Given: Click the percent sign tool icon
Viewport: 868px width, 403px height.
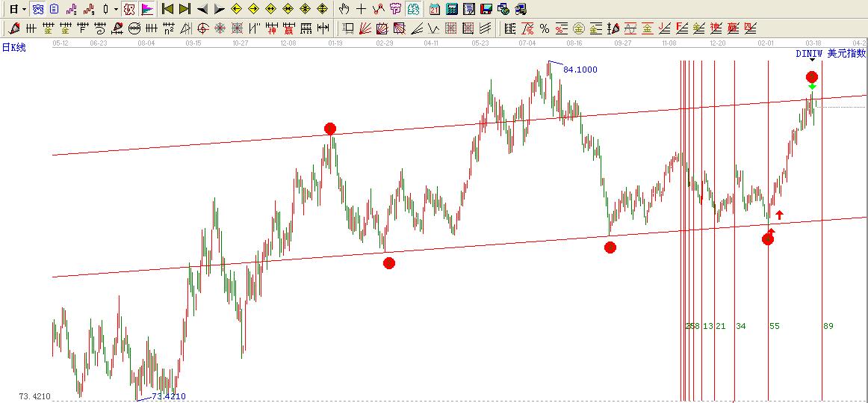Looking at the screenshot, I should (544, 28).
